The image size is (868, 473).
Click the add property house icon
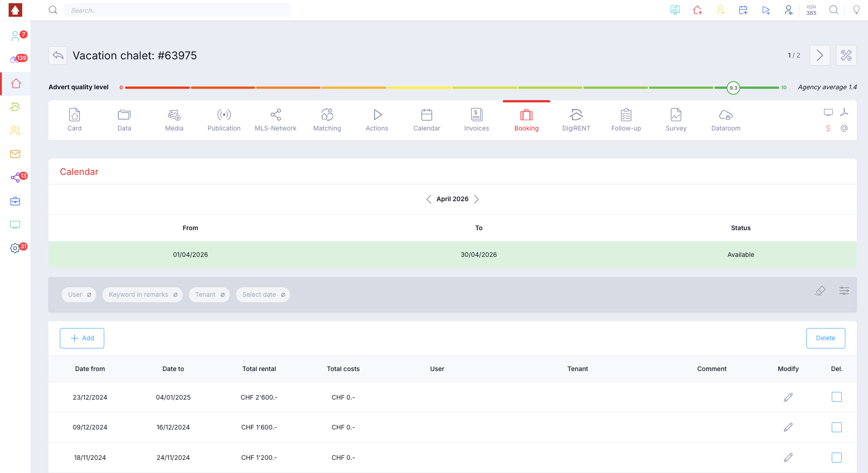pyautogui.click(x=698, y=10)
